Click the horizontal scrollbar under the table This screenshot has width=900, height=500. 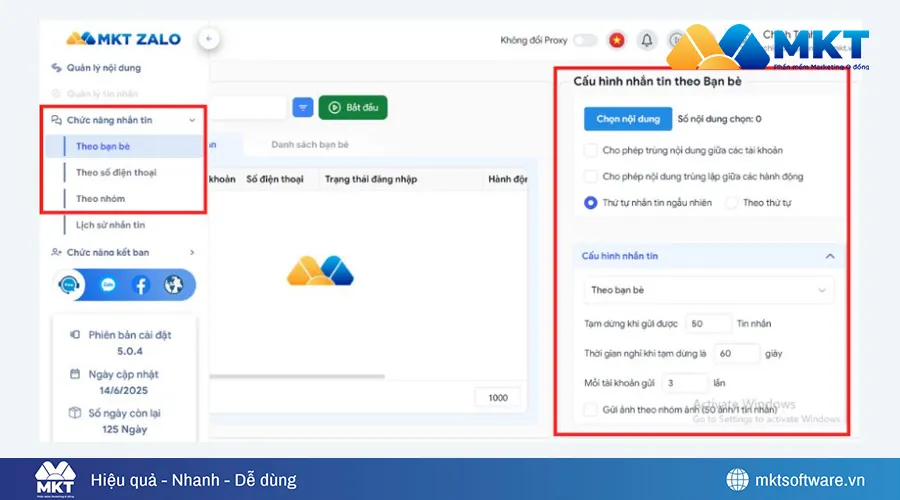pos(297,377)
